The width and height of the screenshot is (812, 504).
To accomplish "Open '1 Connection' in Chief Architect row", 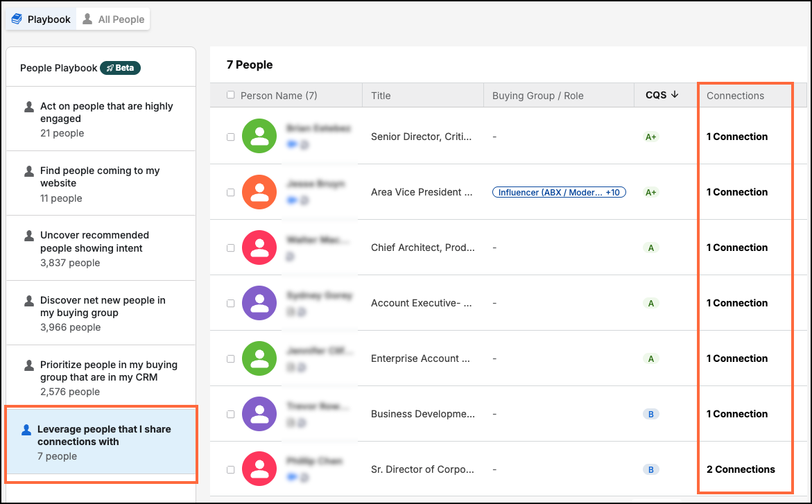I will coord(737,247).
